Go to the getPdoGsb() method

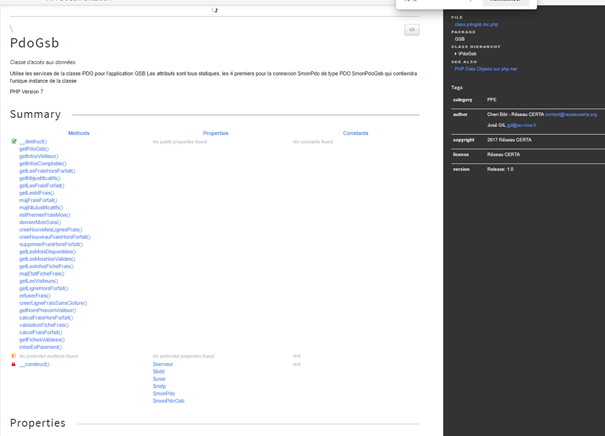pyautogui.click(x=33, y=149)
